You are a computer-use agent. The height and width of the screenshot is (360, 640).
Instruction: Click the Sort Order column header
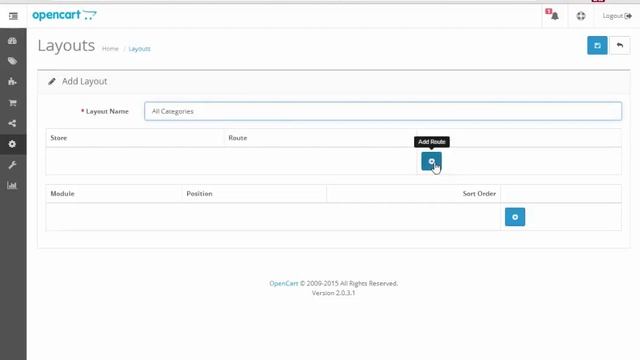[x=479, y=193]
